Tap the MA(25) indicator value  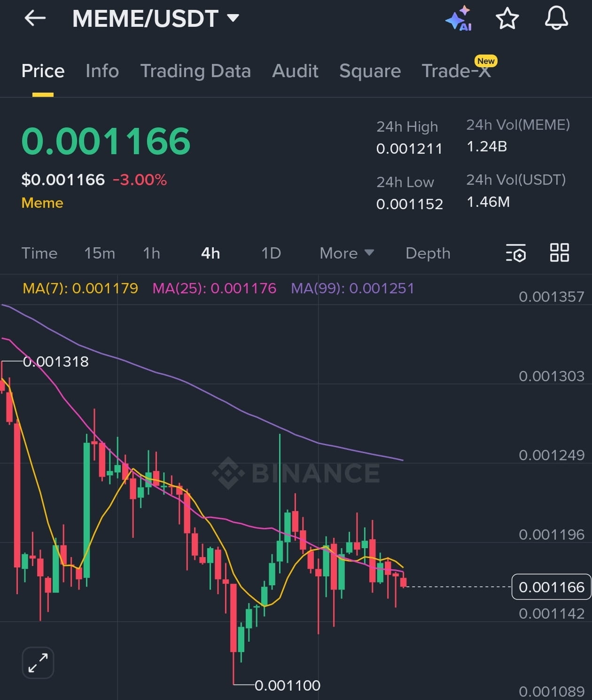pos(214,288)
